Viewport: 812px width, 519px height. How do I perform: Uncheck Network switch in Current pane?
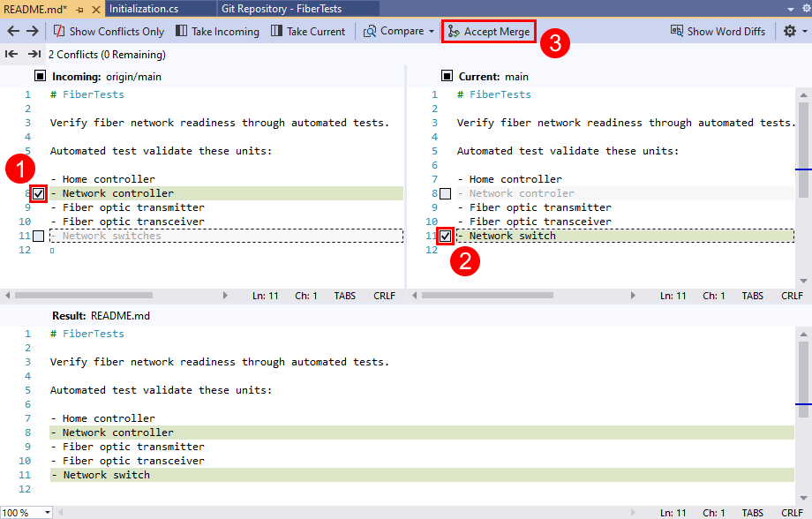[x=446, y=236]
